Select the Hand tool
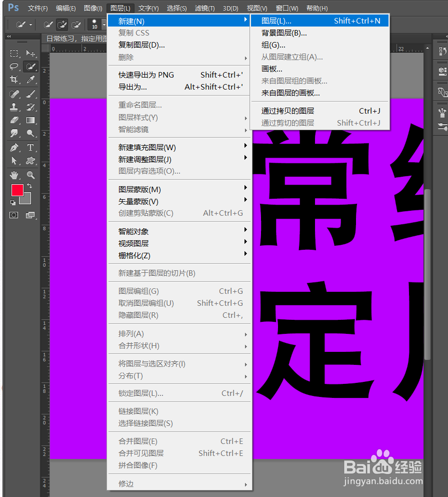Viewport: 448px width, 497px height. [x=13, y=175]
